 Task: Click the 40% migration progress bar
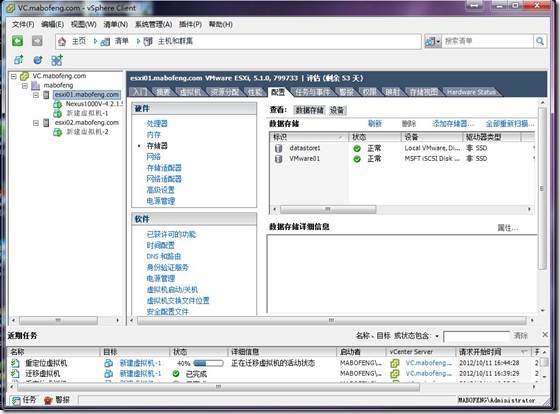click(208, 363)
